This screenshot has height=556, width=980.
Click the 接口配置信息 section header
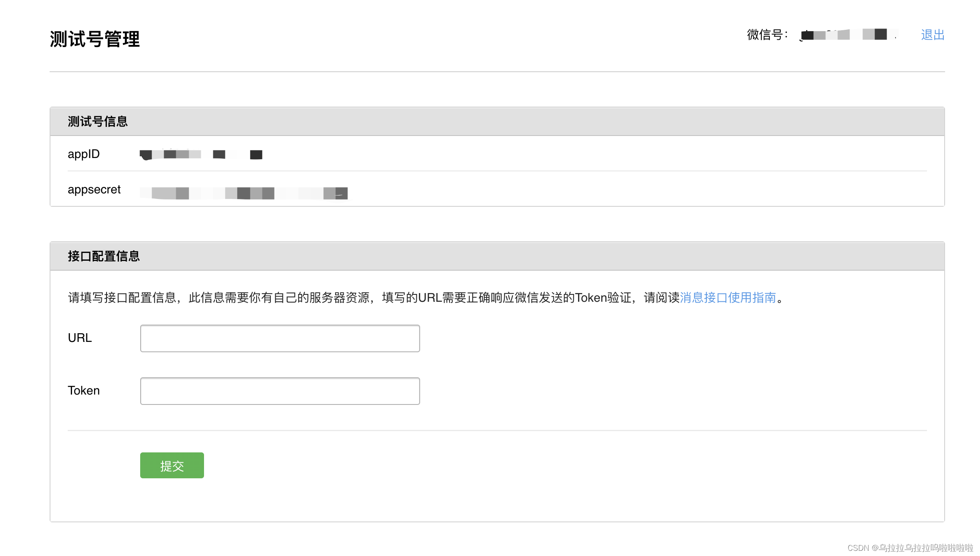[x=104, y=256]
